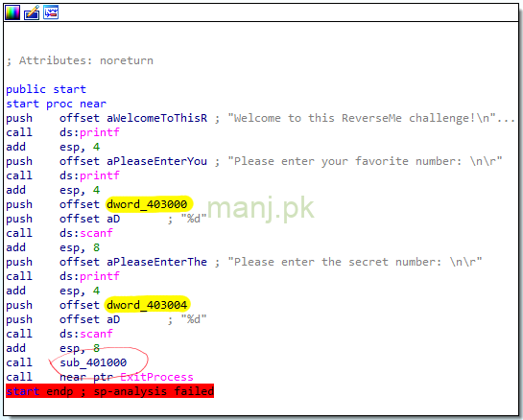Click the aPleaseEnterThe string offset
The image size is (523, 420).
coord(156,262)
